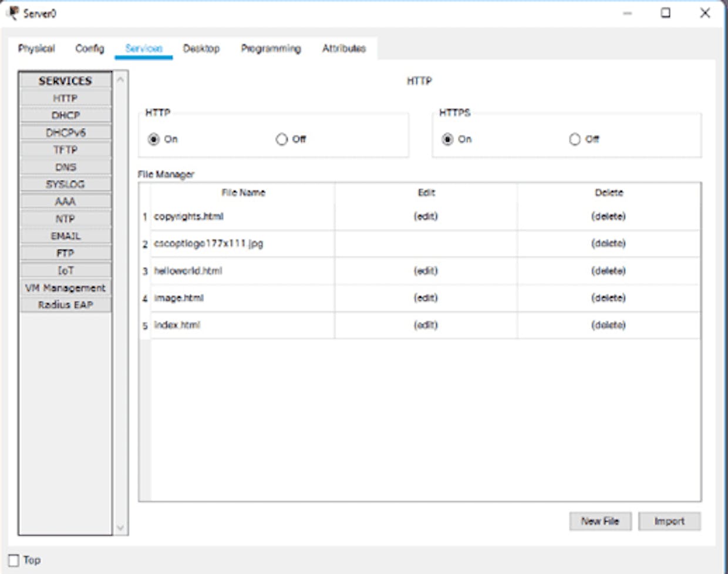Switch to the Config tab
Image resolution: width=728 pixels, height=574 pixels.
pyautogui.click(x=90, y=49)
